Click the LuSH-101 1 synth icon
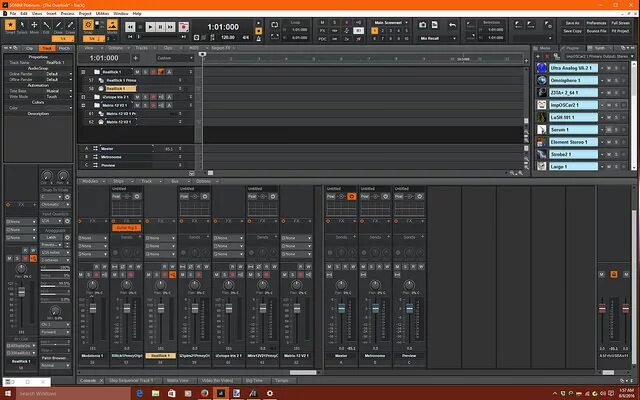 pos(542,117)
